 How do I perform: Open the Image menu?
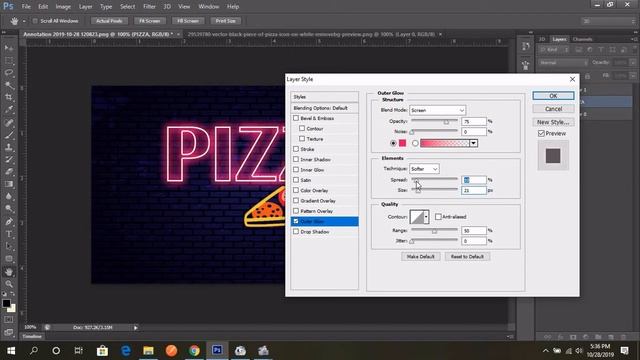coord(63,7)
